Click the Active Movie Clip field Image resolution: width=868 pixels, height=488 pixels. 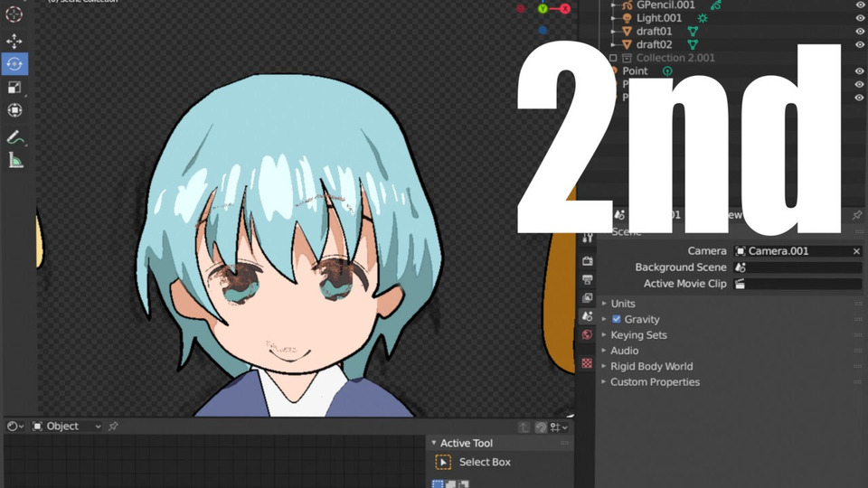(x=797, y=284)
